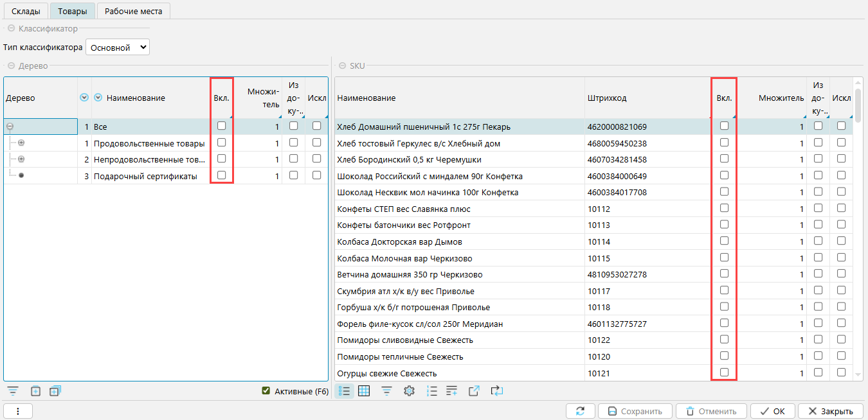This screenshot has width=868, height=420.
Task: Click the refresh button beside Сохранить
Action: pos(581,411)
